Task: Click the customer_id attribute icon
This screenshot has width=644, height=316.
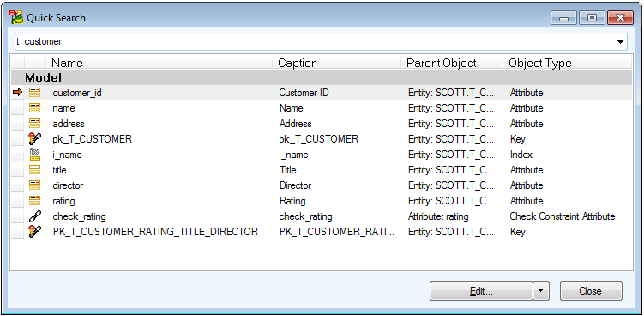Action: coord(35,93)
